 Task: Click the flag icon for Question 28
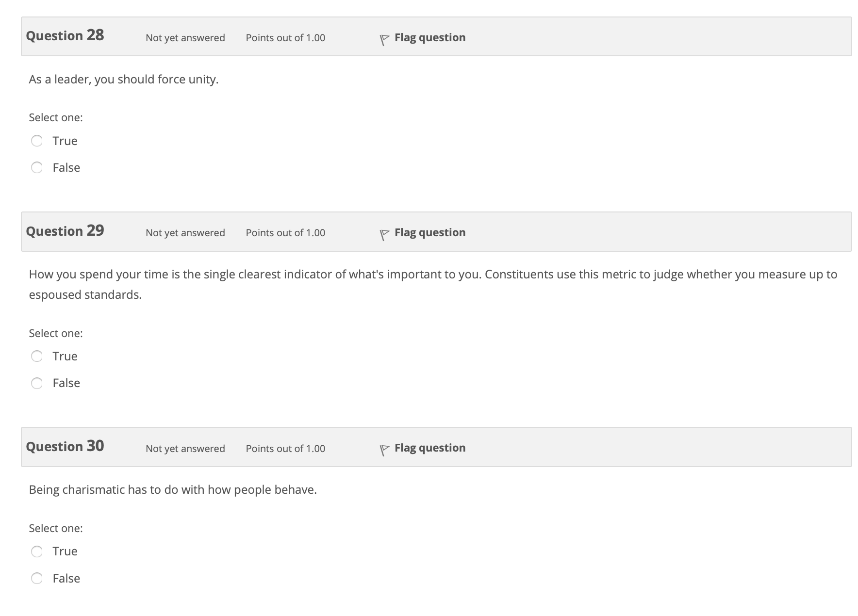384,40
